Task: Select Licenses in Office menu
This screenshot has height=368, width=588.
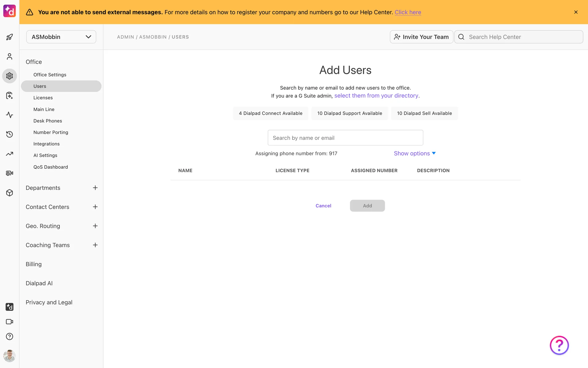Action: coord(43,98)
